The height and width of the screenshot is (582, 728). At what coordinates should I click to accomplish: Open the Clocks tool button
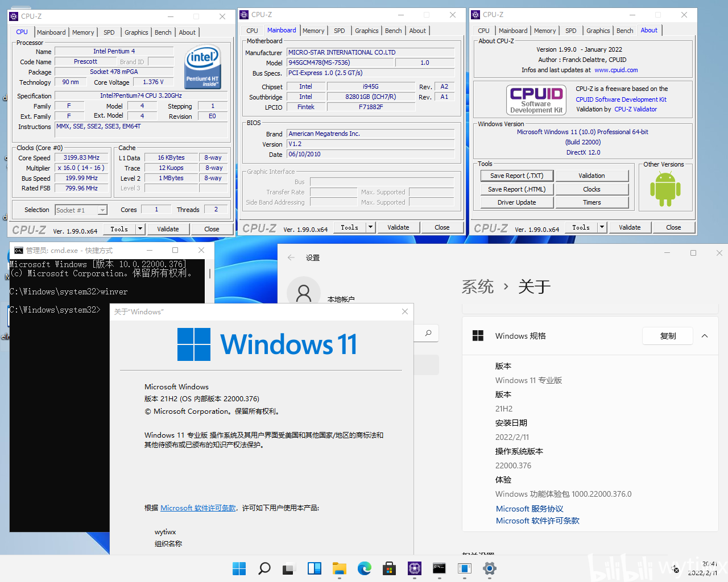592,189
